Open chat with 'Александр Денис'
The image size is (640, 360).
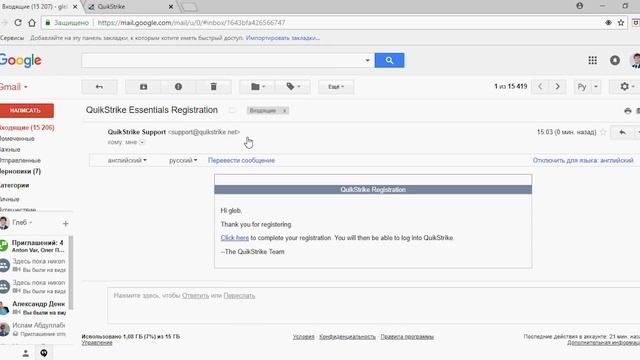(x=33, y=308)
